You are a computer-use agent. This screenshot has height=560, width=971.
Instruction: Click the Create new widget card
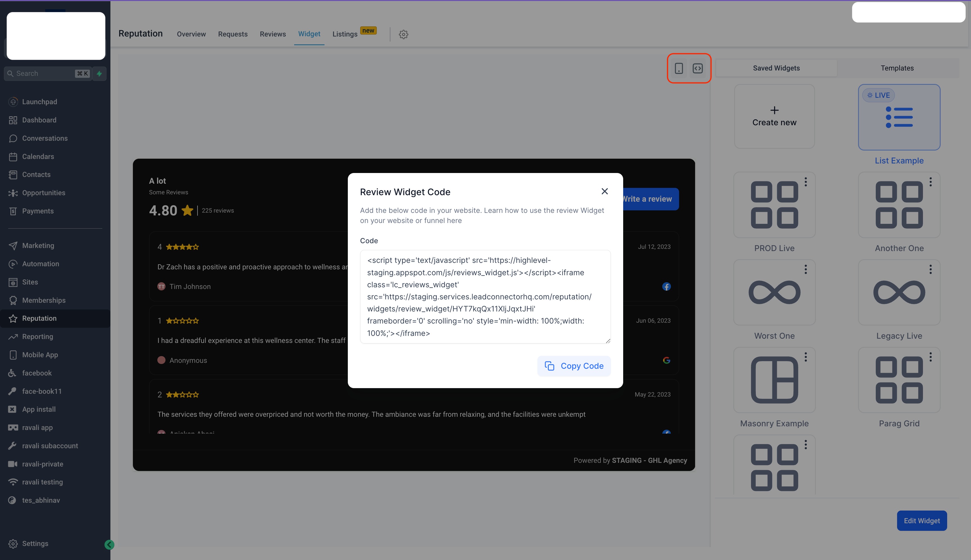pos(774,117)
